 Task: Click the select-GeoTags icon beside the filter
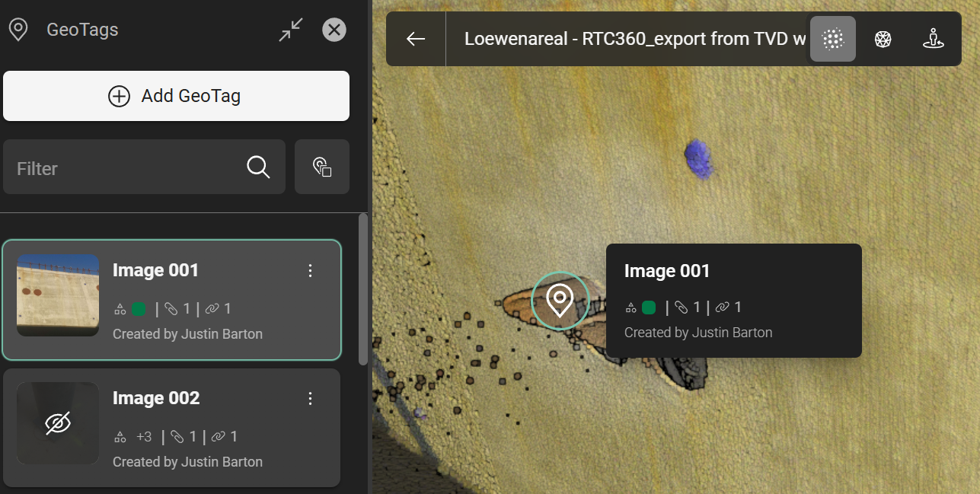click(x=322, y=167)
